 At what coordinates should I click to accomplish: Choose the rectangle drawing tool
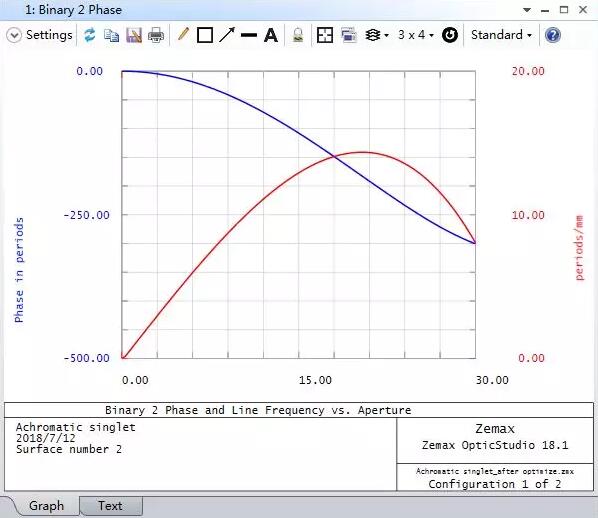[205, 35]
